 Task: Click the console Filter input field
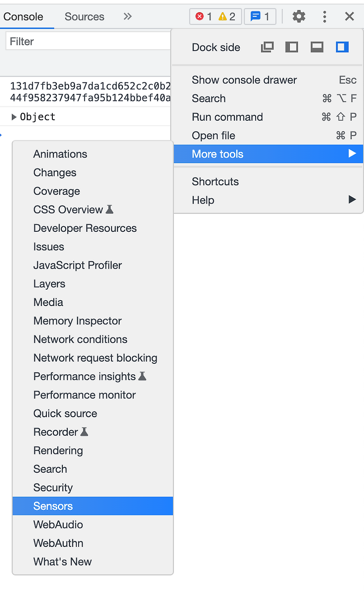click(x=89, y=41)
